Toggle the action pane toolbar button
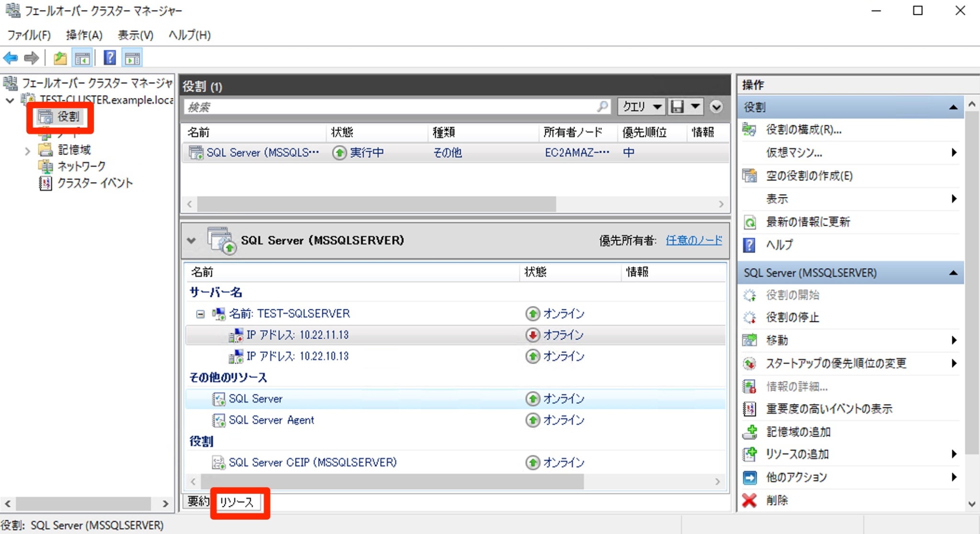Image resolution: width=980 pixels, height=534 pixels. coord(132,57)
